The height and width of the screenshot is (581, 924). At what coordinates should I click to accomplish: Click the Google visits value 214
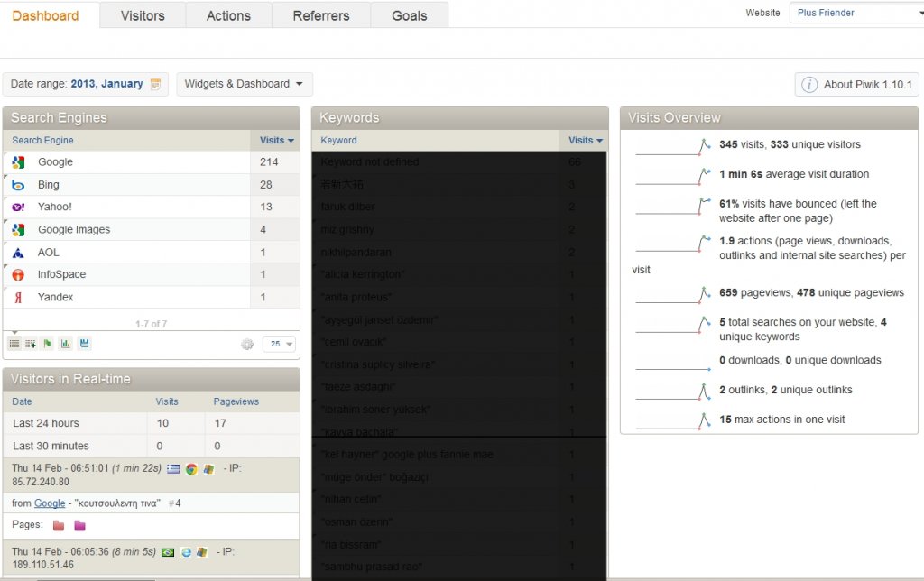pyautogui.click(x=269, y=162)
